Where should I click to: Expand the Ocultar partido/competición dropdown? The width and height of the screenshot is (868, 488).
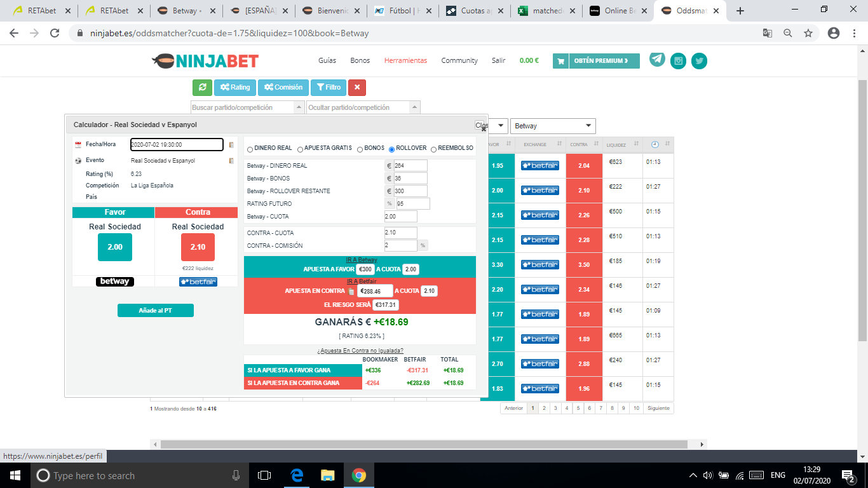(x=414, y=108)
